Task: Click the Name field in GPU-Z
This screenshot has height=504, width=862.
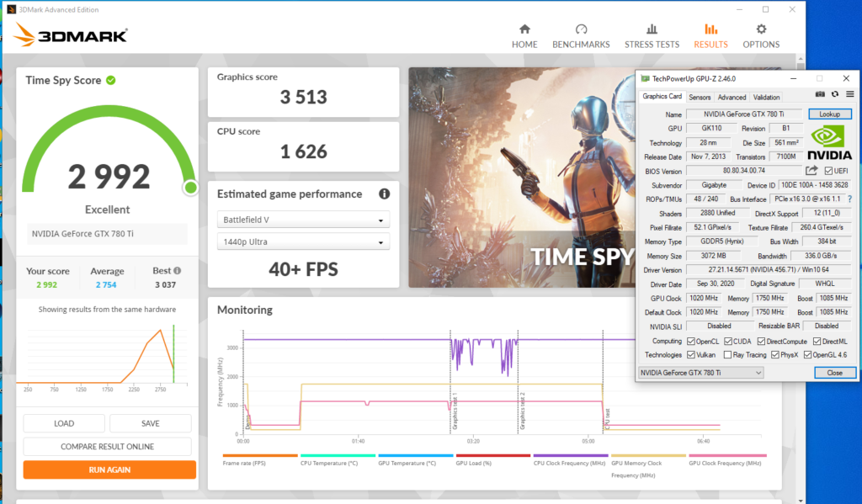Action: 745,114
